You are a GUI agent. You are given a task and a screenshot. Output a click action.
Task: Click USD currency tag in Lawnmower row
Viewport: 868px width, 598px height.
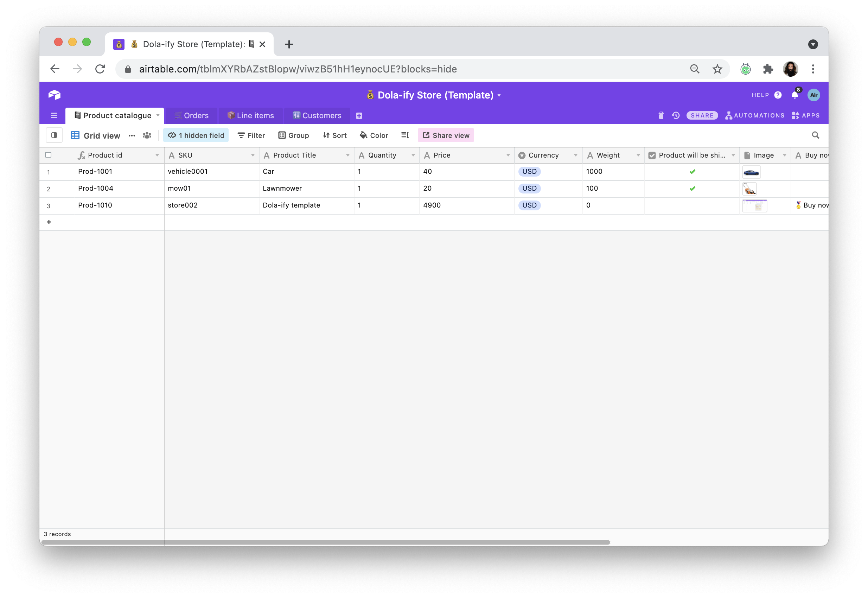(529, 189)
